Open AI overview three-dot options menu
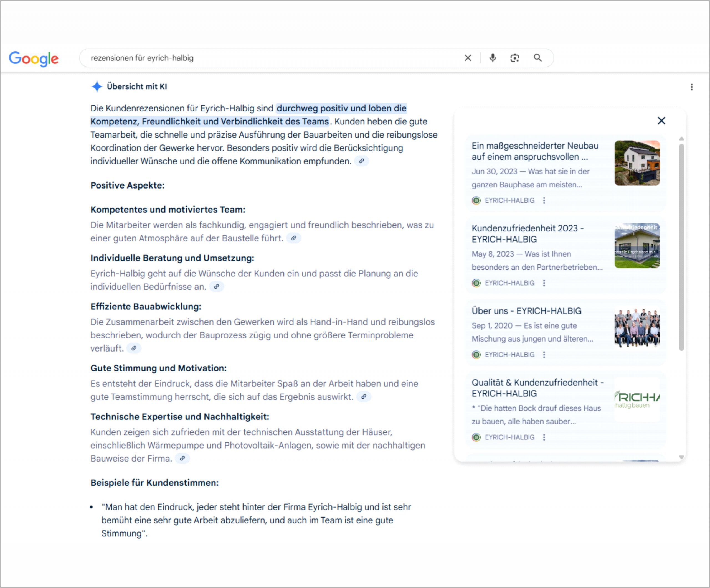The height and width of the screenshot is (588, 710). tap(692, 87)
